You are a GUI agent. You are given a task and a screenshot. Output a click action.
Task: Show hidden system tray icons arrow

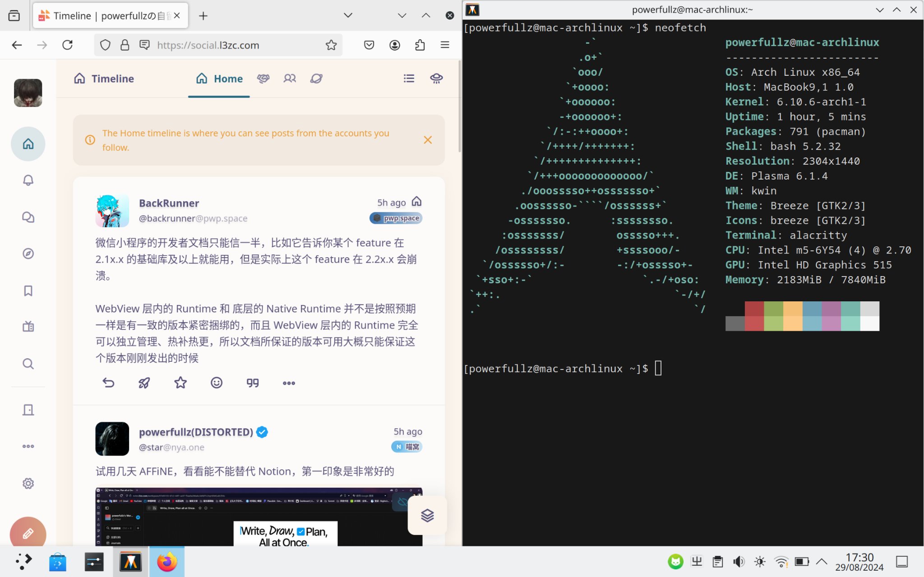coord(822,562)
